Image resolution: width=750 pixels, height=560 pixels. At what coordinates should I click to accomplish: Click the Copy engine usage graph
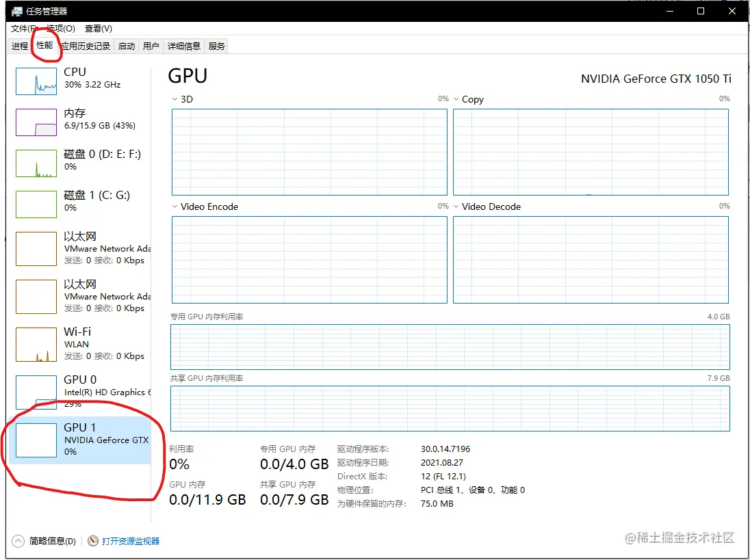point(591,152)
